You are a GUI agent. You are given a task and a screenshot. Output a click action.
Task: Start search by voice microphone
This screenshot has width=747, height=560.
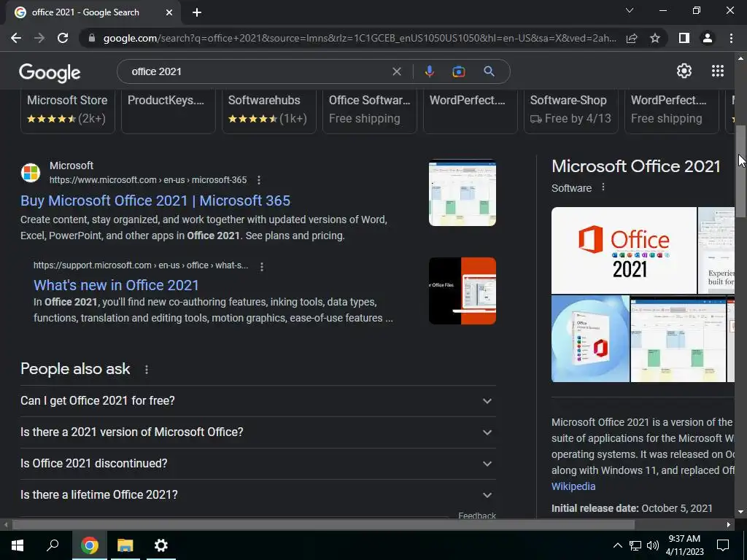pos(429,71)
